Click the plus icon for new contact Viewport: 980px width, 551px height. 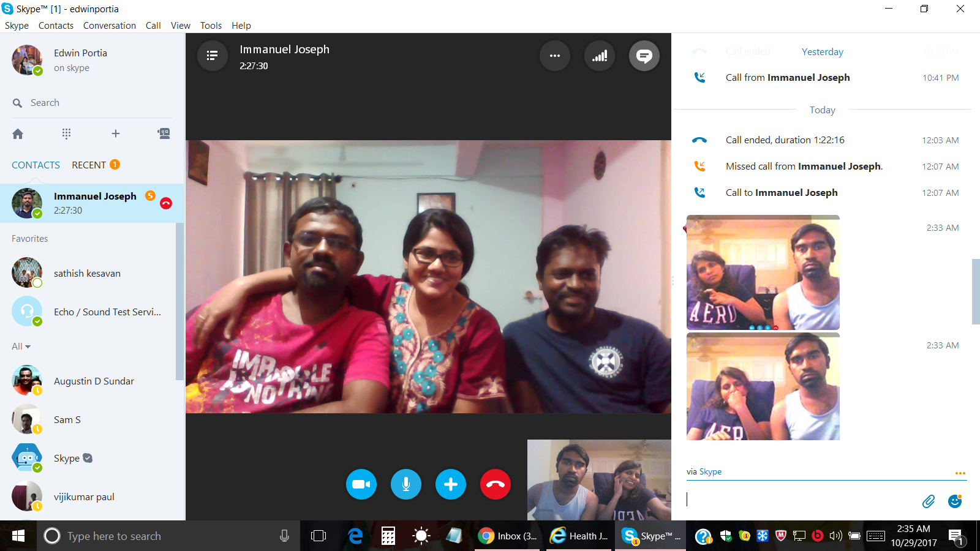pyautogui.click(x=115, y=133)
